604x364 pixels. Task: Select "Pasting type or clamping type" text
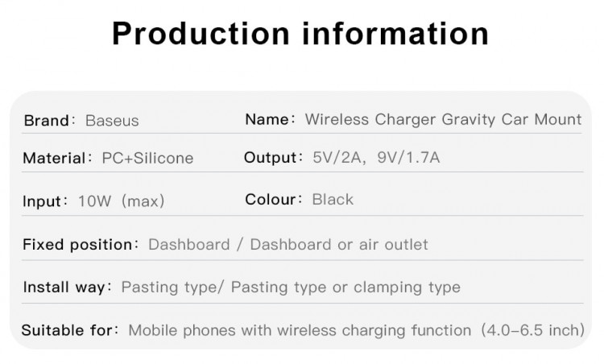coord(345,287)
